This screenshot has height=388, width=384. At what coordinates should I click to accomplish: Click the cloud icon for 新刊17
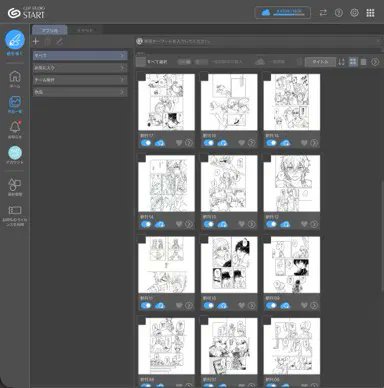(x=160, y=143)
